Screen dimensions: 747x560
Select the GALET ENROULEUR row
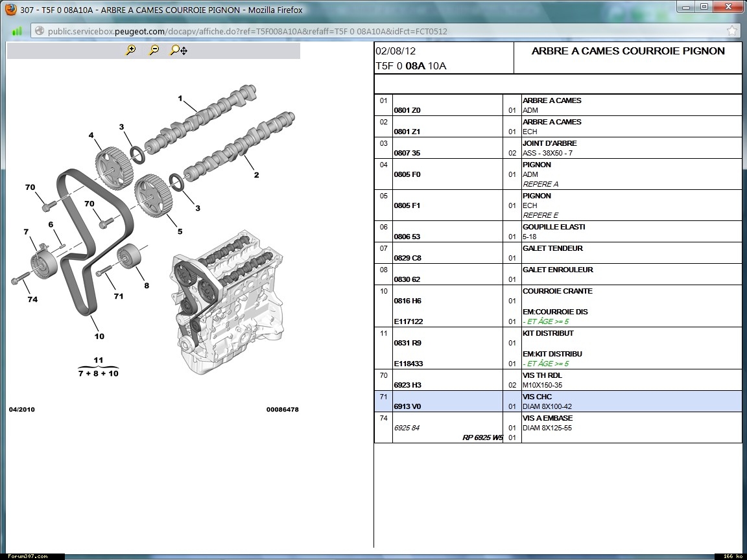(x=558, y=270)
